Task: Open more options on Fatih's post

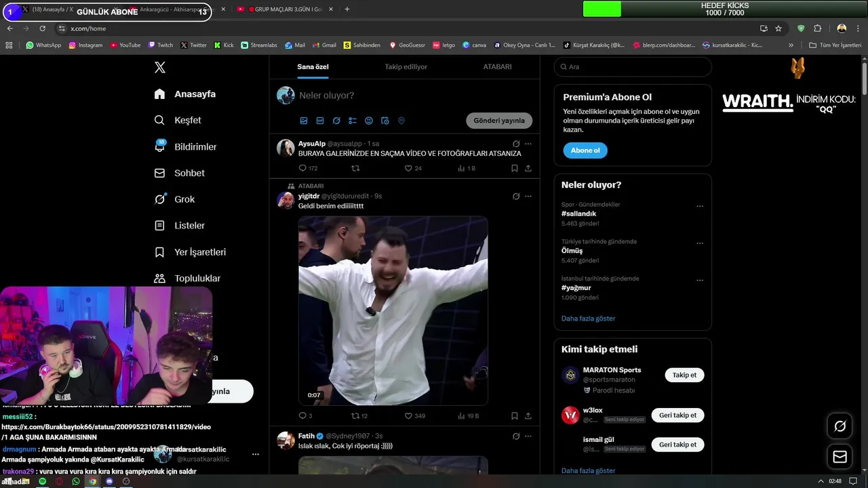Action: click(x=528, y=436)
